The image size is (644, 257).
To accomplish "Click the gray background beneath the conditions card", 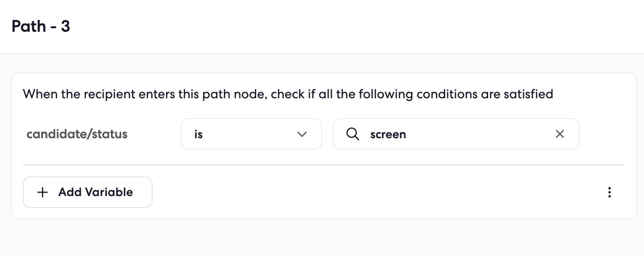I will pos(322,238).
